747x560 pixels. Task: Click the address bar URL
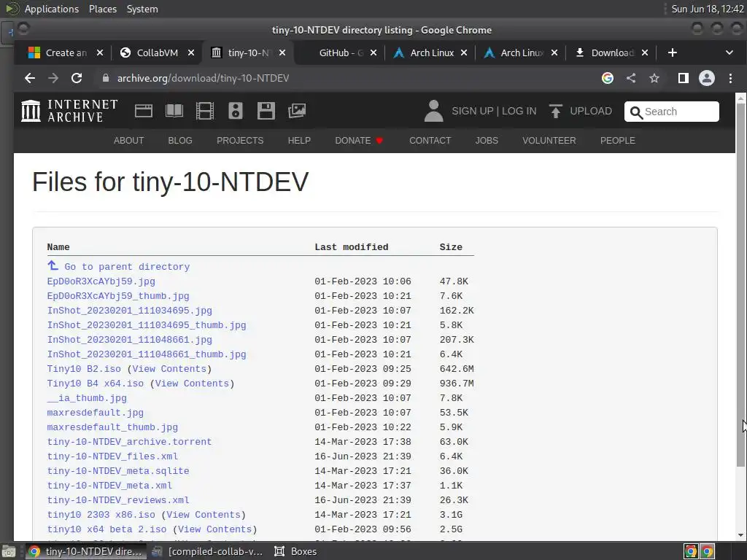pyautogui.click(x=203, y=78)
